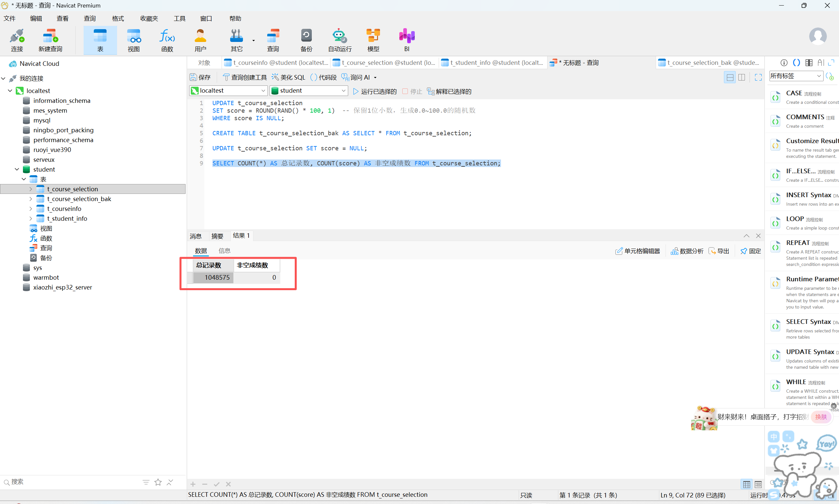Open the 收藏夹 menu
The image size is (839, 504).
(x=149, y=18)
